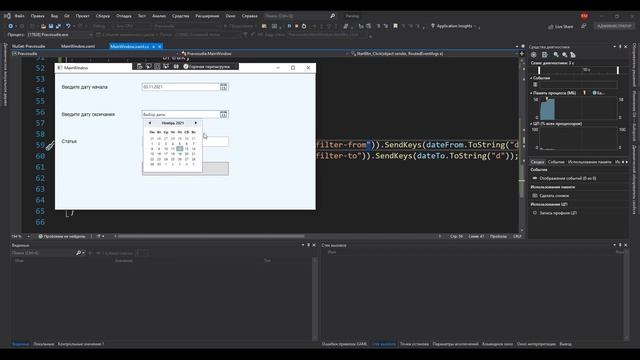Toggle Запись профиля ЦП recording
Viewport: 640px width, 360px height.
click(x=555, y=213)
